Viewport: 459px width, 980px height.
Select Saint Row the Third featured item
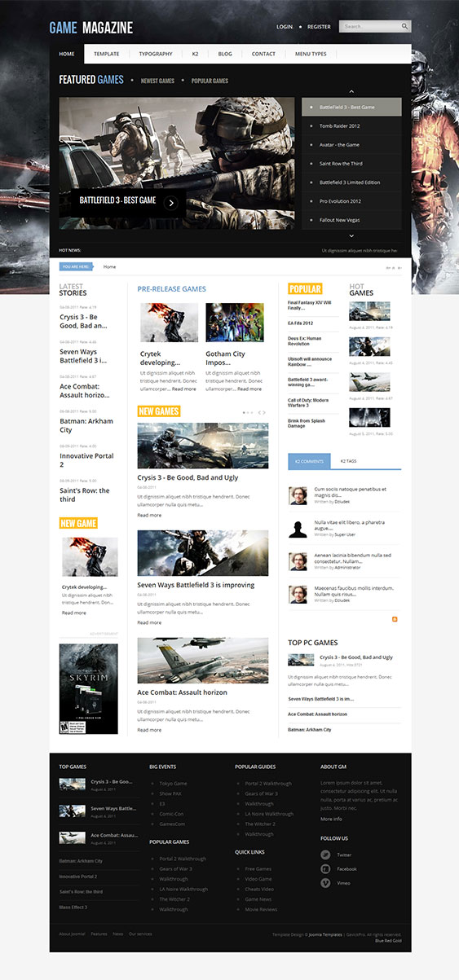(x=351, y=163)
